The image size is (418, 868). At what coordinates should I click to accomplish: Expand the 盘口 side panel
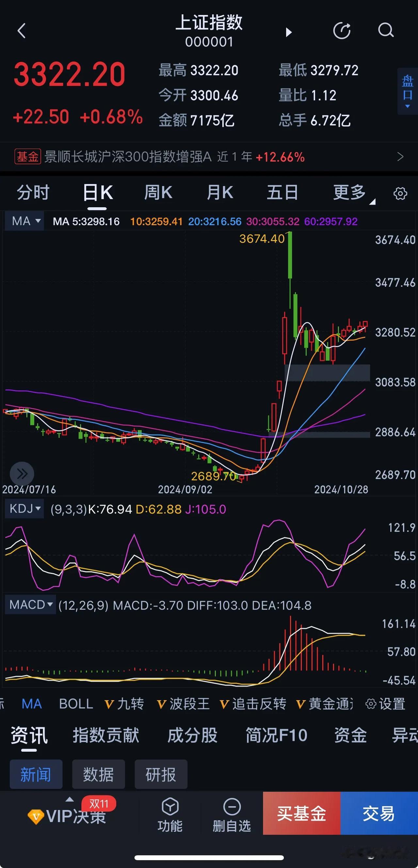click(x=408, y=91)
